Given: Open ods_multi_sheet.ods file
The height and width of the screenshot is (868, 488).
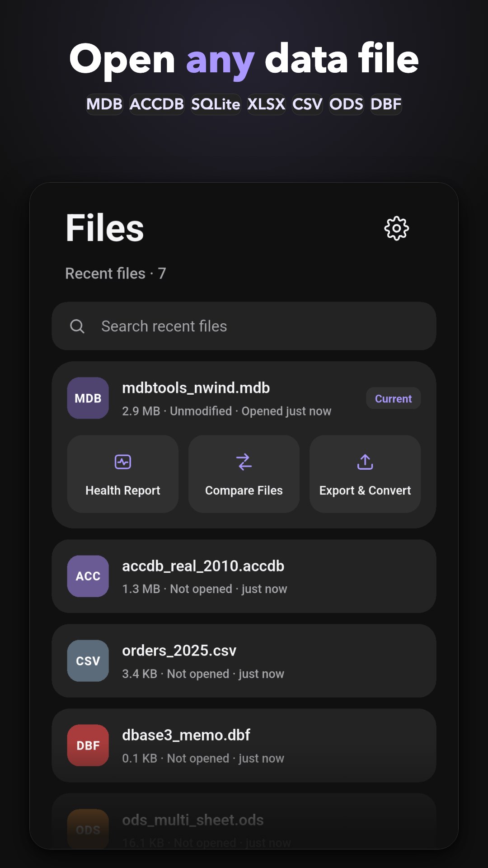Looking at the screenshot, I should 244,821.
